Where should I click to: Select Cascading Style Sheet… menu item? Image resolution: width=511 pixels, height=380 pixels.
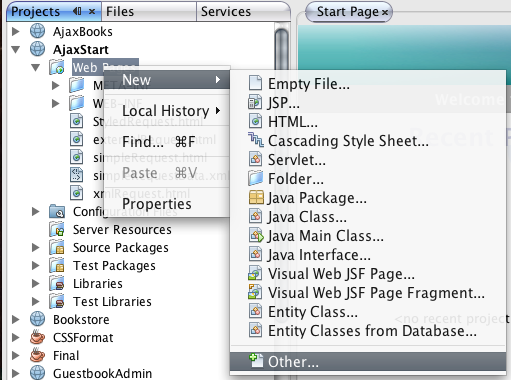coord(368,141)
